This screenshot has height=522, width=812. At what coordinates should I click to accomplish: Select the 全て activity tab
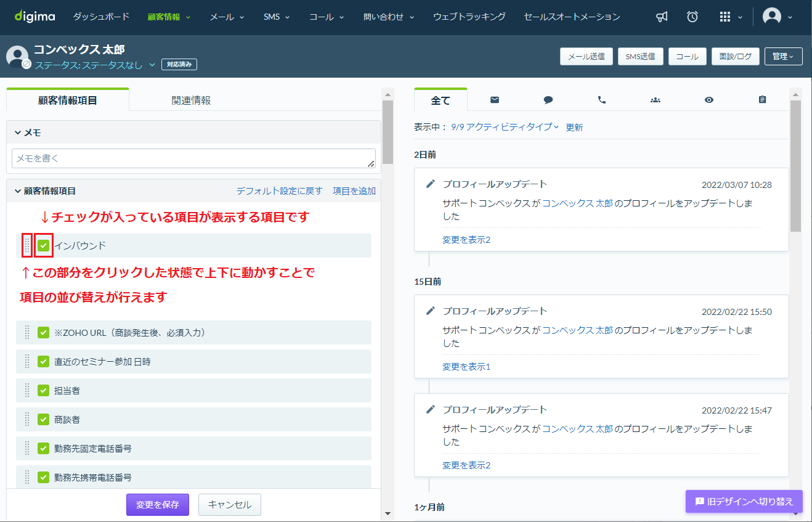click(441, 100)
